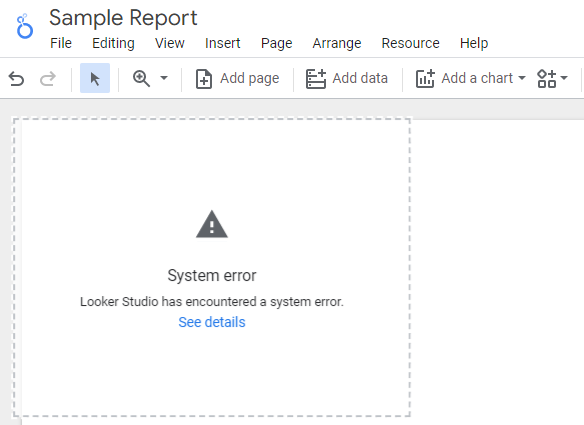Open the View menu
The image size is (584, 425).
pyautogui.click(x=169, y=43)
